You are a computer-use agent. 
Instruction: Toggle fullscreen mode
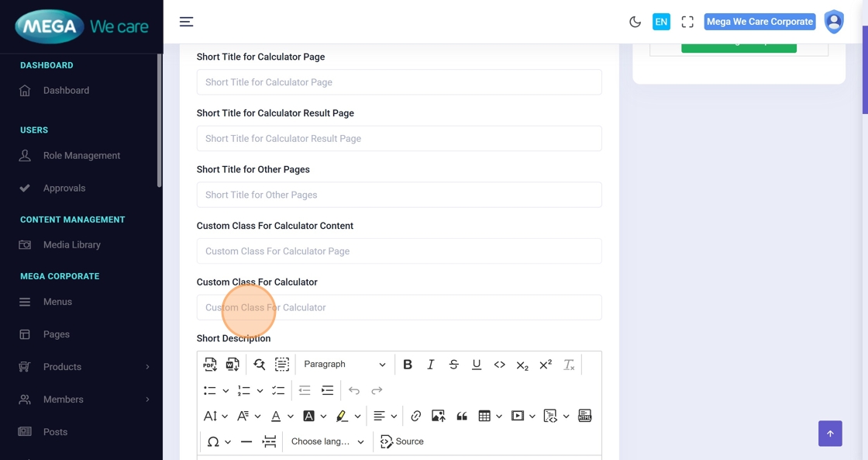[687, 22]
